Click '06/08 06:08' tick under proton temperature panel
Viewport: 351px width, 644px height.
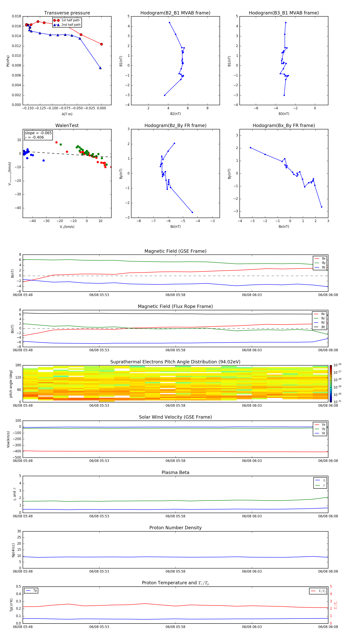[x=328, y=627]
